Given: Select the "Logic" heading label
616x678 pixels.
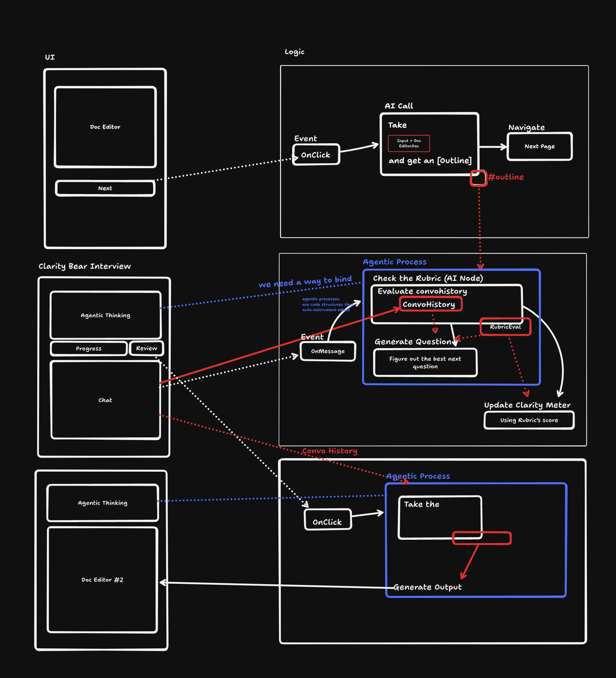Looking at the screenshot, I should point(295,52).
